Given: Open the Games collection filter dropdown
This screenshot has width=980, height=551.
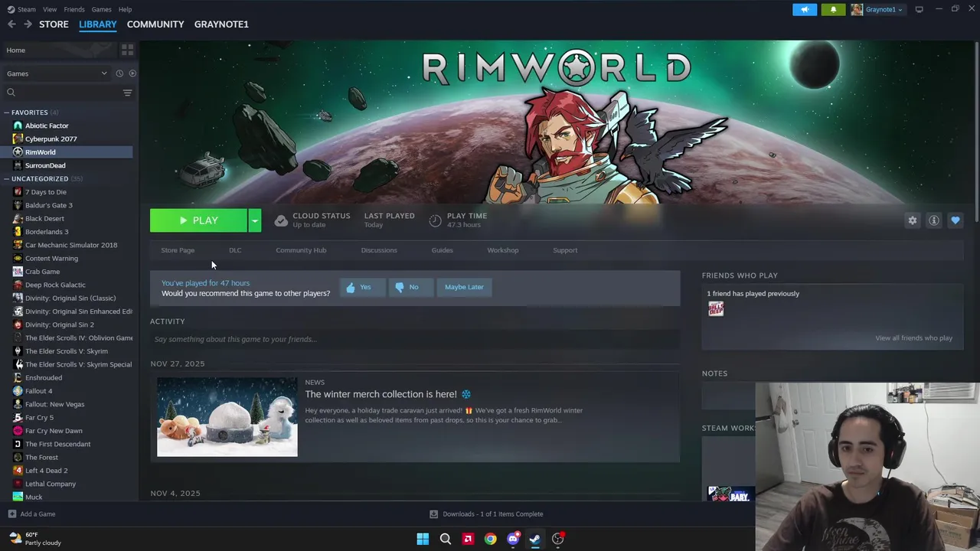Looking at the screenshot, I should [57, 73].
